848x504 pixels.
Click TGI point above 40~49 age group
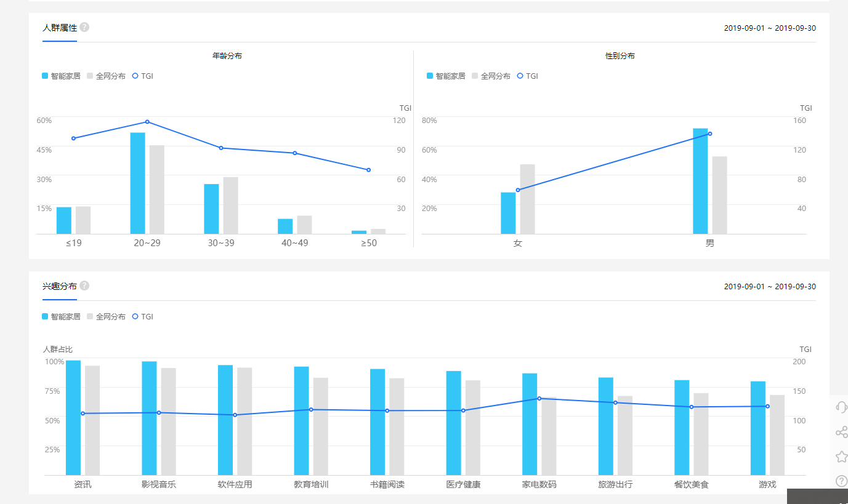pyautogui.click(x=294, y=153)
